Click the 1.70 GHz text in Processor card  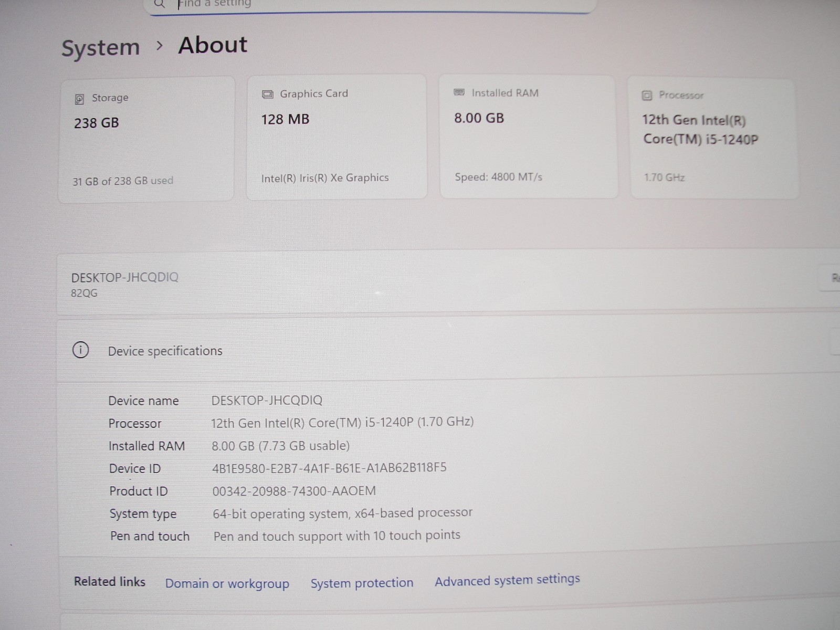(x=664, y=177)
